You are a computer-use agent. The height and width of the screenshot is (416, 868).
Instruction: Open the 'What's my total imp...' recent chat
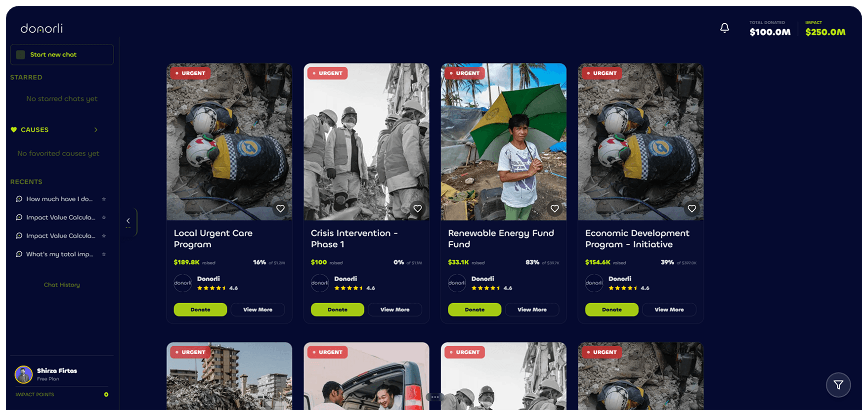(x=59, y=254)
